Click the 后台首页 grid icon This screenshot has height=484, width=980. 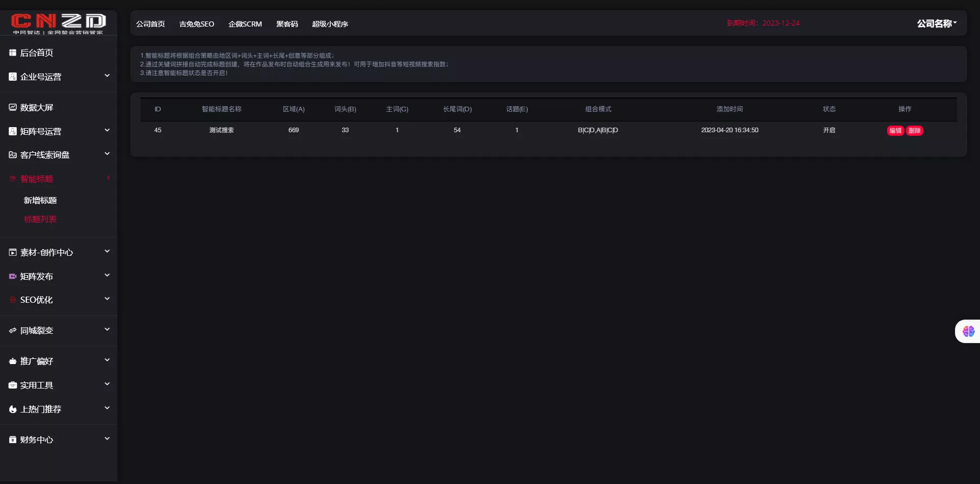13,53
